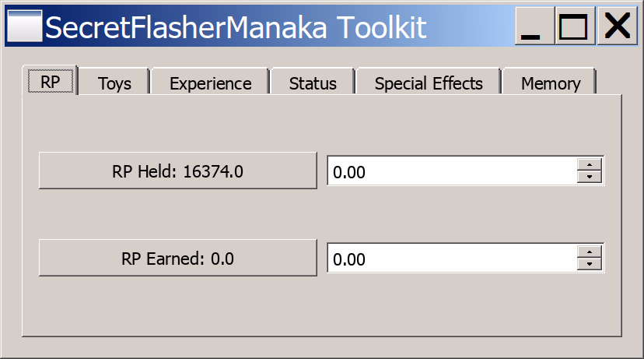This screenshot has width=644, height=359.
Task: Increase the RP Held spinbox value
Action: (590, 165)
